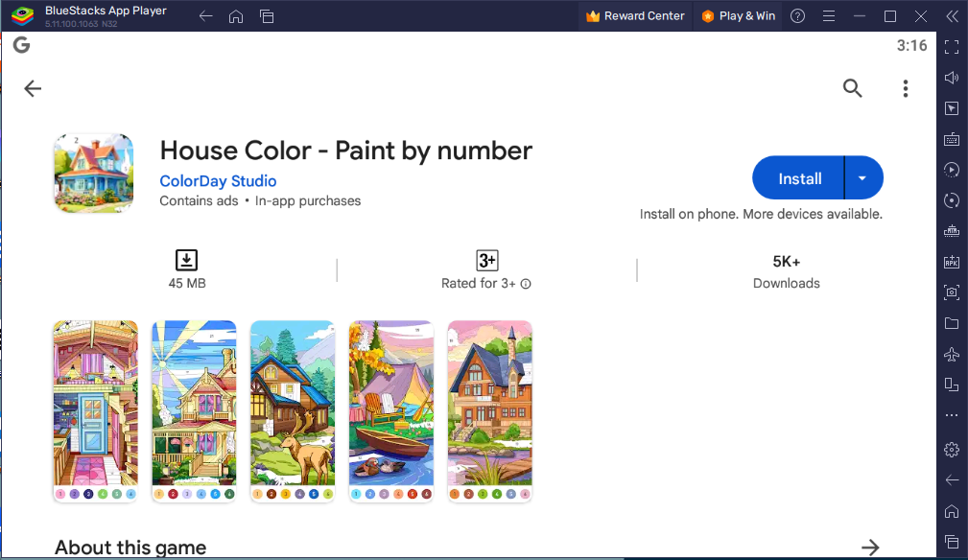Expand About this game arrow
Screen dimensions: 968x560
[870, 547]
